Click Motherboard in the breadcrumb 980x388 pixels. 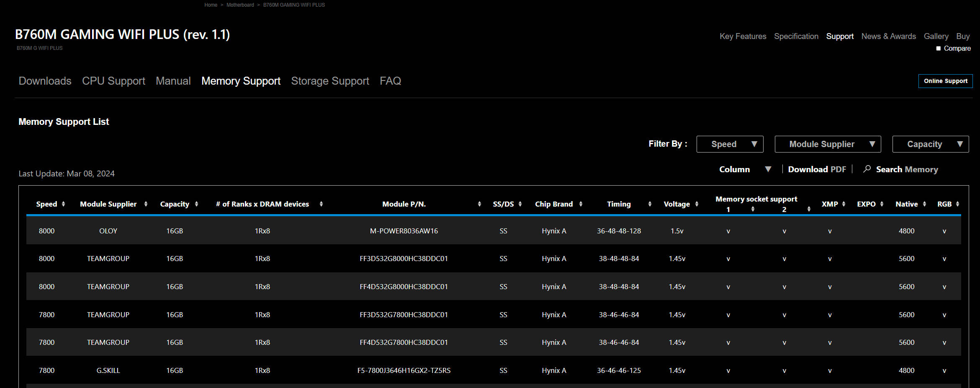pyautogui.click(x=240, y=5)
